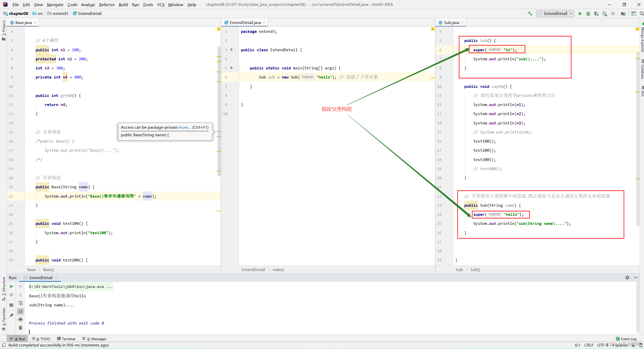Click the Search Everywhere magnifier icon
The height and width of the screenshot is (349, 644).
(x=641, y=14)
